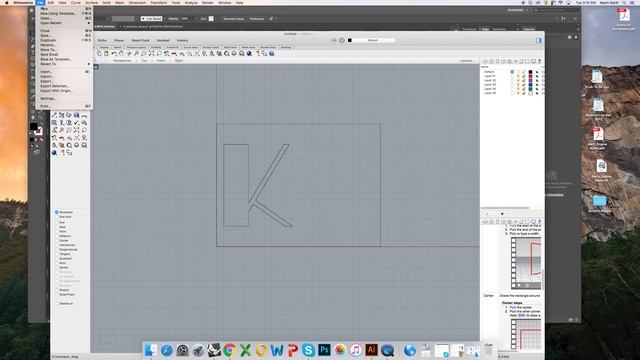Open the Default layer dropdown in Rhino toolbar
The width and height of the screenshot is (640, 360).
[x=373, y=40]
